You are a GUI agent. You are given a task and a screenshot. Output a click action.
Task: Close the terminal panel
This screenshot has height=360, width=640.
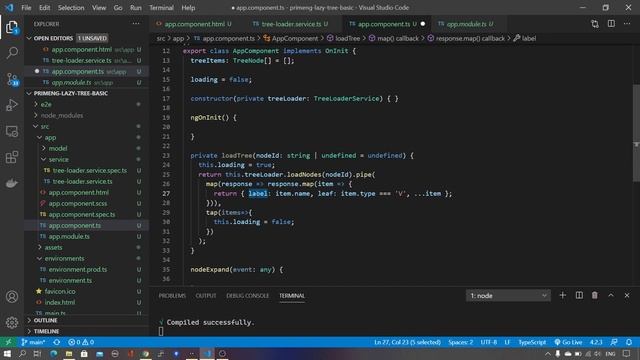pyautogui.click(x=627, y=295)
